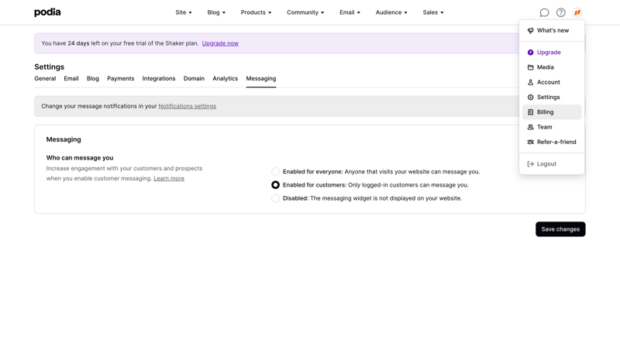Switch to the Blog settings tab

(x=93, y=79)
